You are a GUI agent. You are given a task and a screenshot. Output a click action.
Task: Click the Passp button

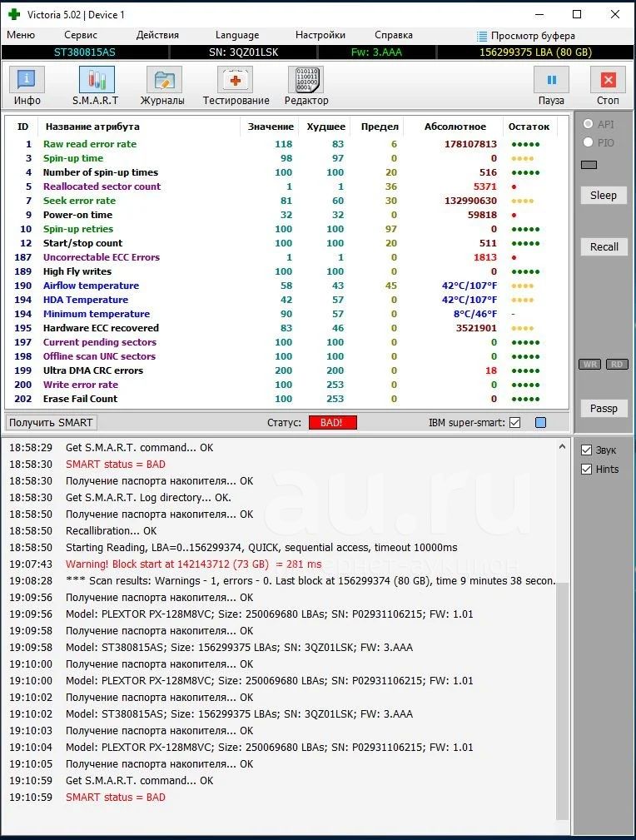pyautogui.click(x=604, y=408)
